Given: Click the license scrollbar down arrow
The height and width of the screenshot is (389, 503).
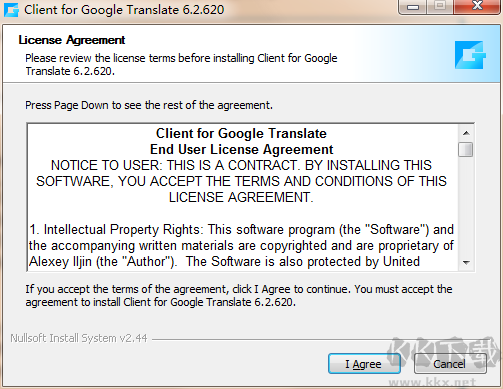Looking at the screenshot, I should click(x=466, y=263).
